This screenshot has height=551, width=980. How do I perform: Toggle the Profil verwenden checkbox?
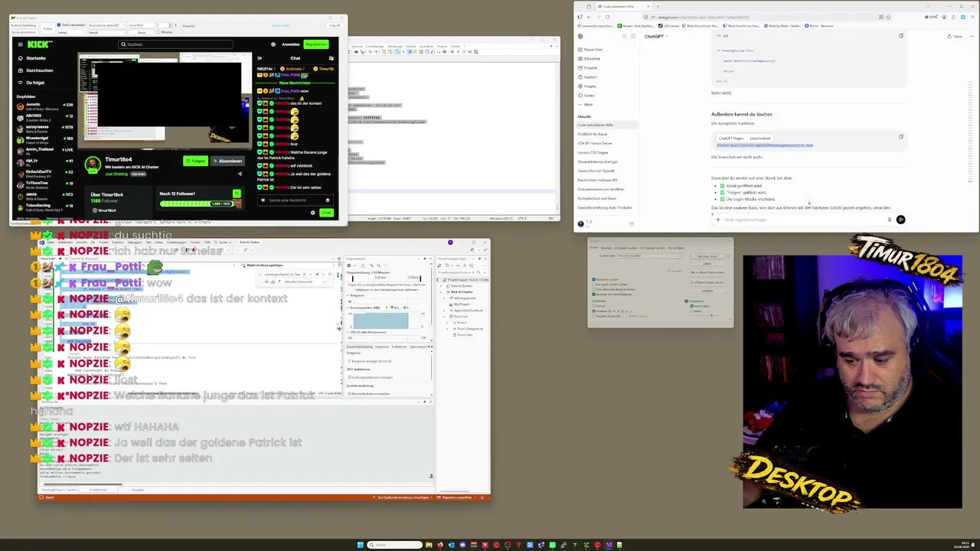[59, 25]
